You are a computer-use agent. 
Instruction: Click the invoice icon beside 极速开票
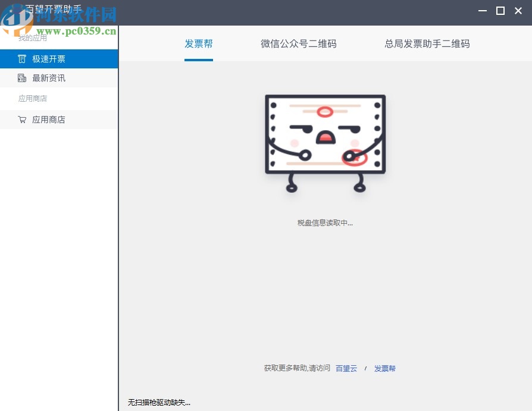22,59
